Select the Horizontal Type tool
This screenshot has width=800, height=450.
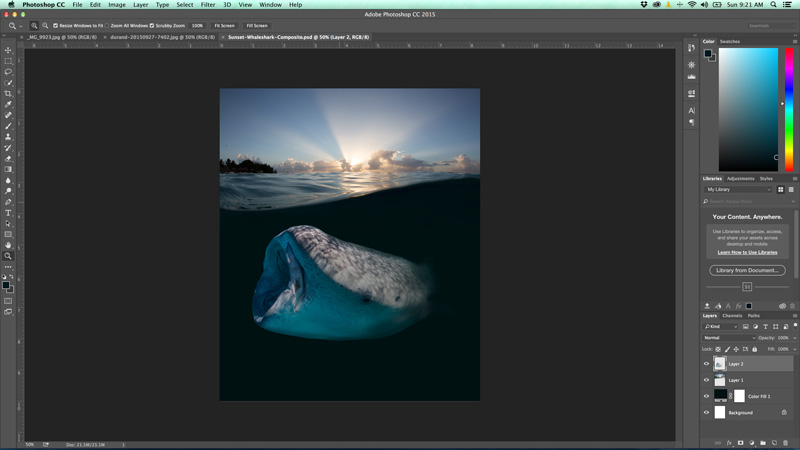8,212
